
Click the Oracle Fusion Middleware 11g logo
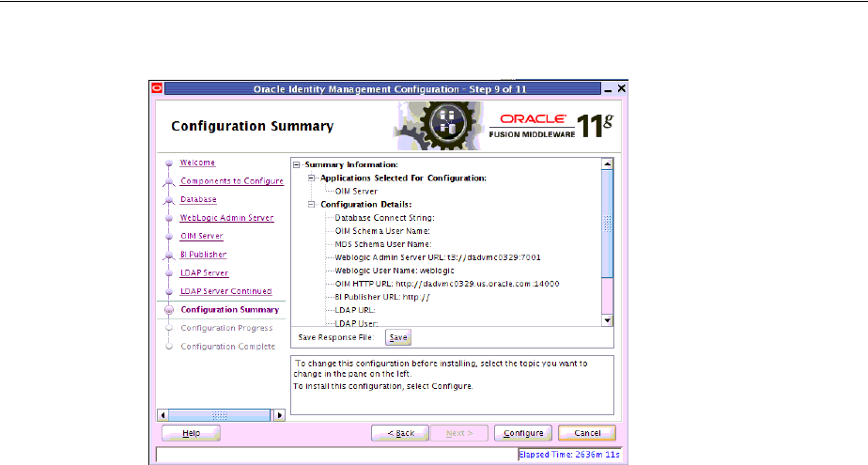pos(551,126)
